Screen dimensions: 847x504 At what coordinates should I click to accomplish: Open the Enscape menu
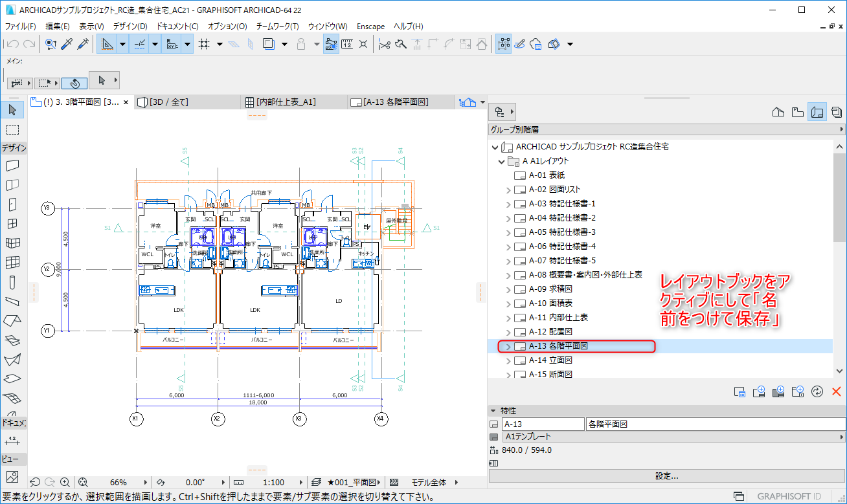[371, 27]
